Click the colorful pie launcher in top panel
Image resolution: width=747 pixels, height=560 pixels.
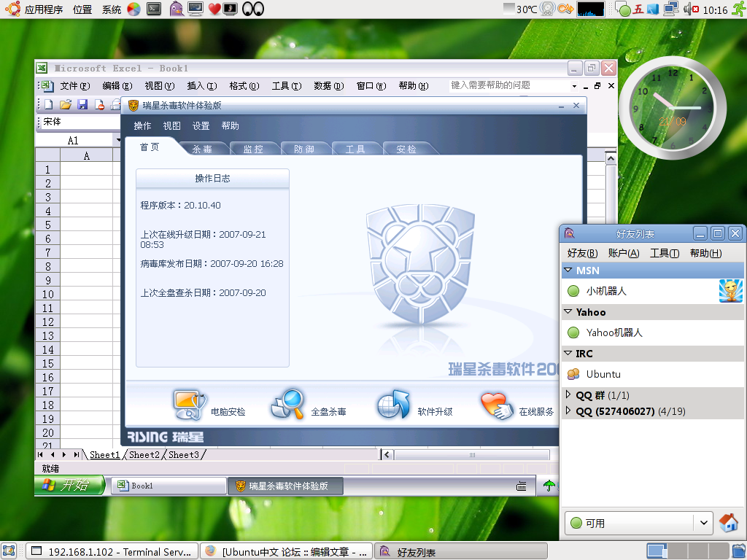point(134,9)
